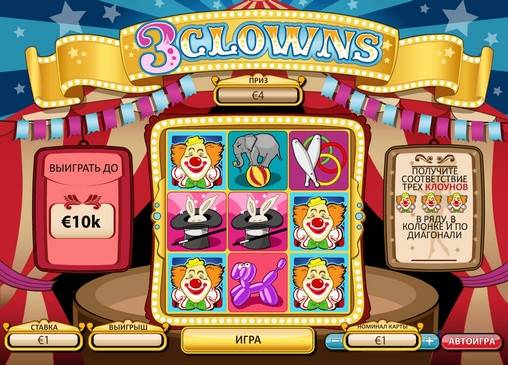This screenshot has height=365, width=508.
Task: Open the three clowns rules panel
Action: tap(433, 207)
